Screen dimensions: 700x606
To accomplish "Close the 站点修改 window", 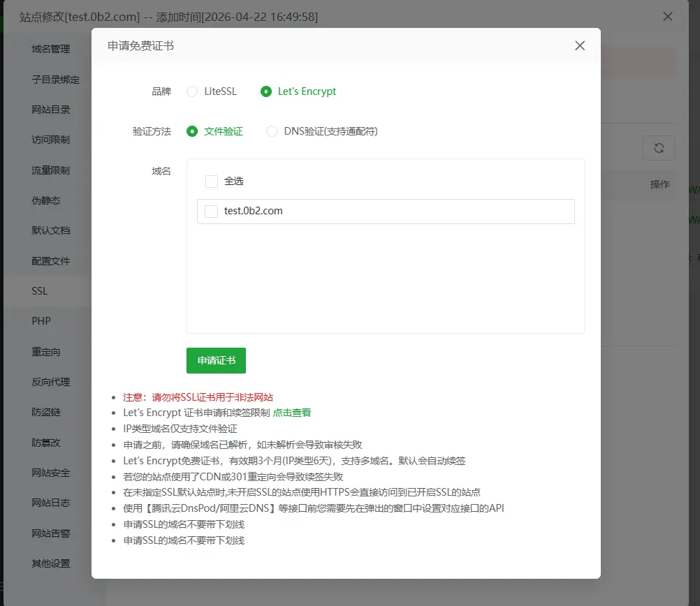I will pyautogui.click(x=667, y=17).
